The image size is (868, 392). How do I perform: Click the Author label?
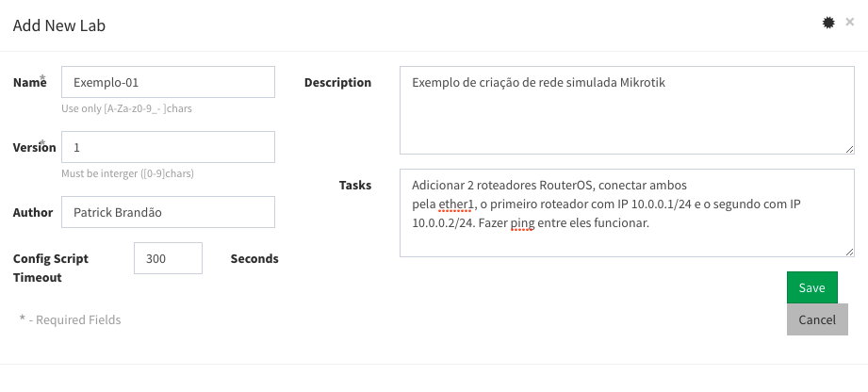point(33,212)
